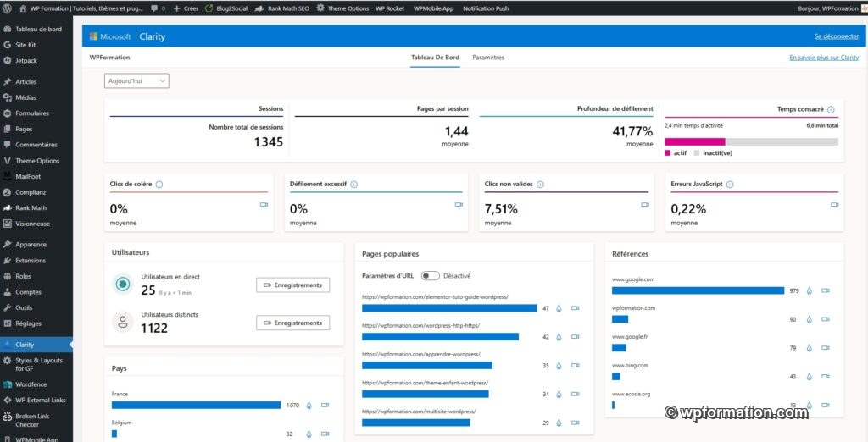Open Médias menu
Viewport: 868px width, 442px height.
36,97
